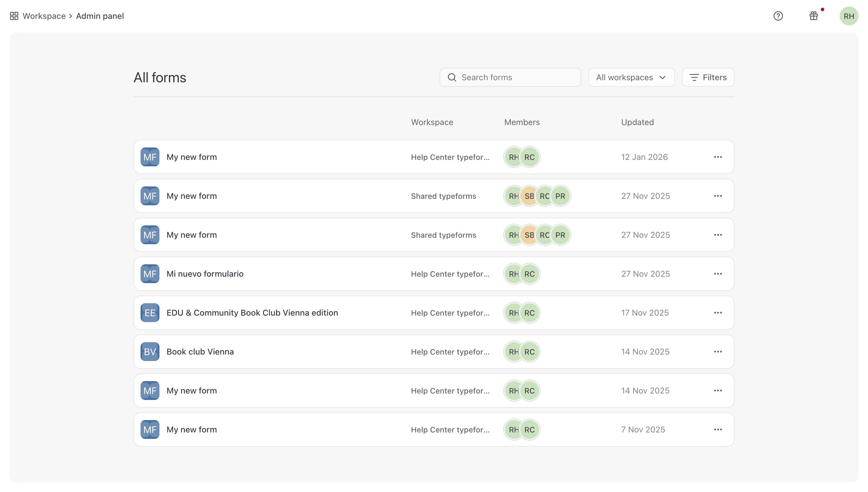Click the gift box notifications icon
868x492 pixels.
click(x=813, y=16)
